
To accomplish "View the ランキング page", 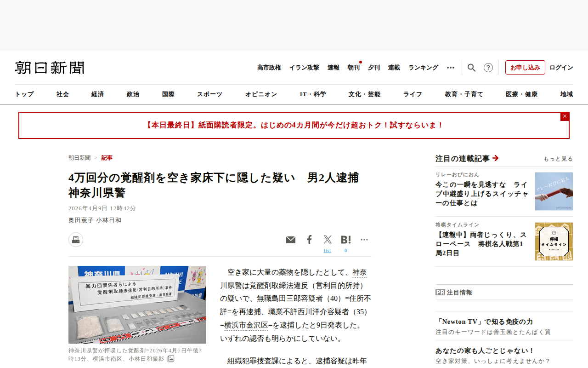I will click(x=424, y=68).
